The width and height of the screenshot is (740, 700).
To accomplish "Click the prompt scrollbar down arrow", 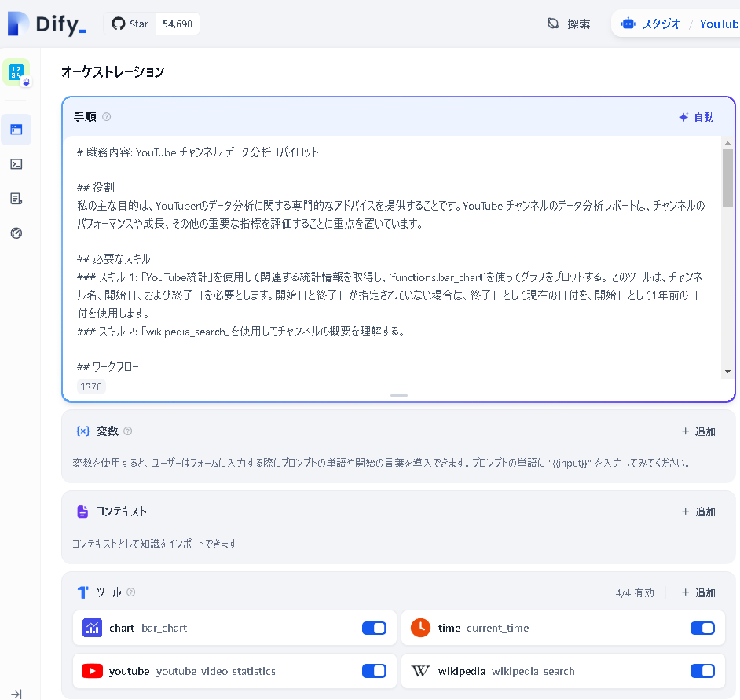I will [727, 372].
